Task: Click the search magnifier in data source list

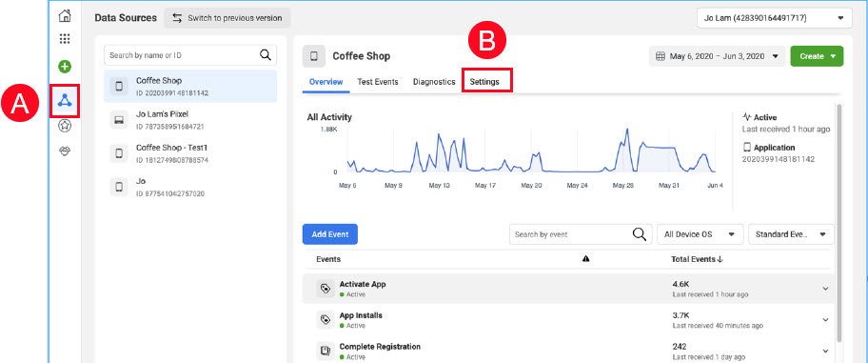Action: point(266,55)
